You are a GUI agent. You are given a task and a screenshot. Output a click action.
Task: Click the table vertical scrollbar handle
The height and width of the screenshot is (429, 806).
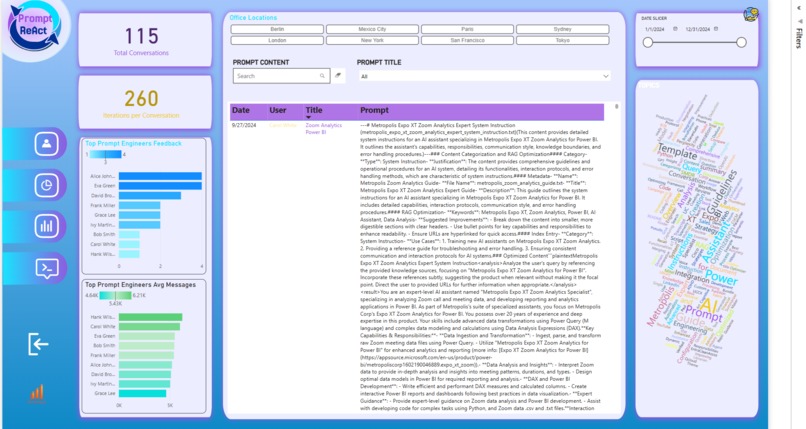click(x=616, y=106)
